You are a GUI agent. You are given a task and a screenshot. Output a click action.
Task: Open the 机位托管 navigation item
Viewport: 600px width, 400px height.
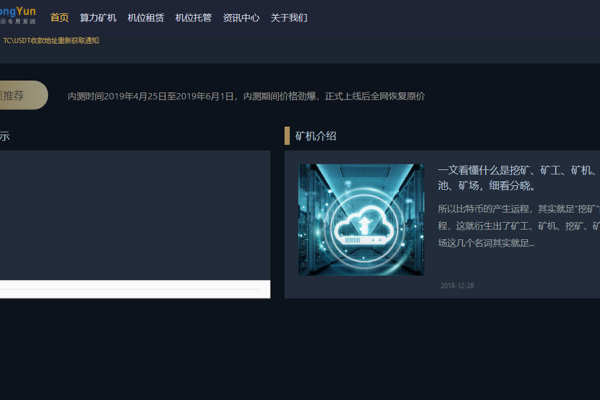coord(193,18)
